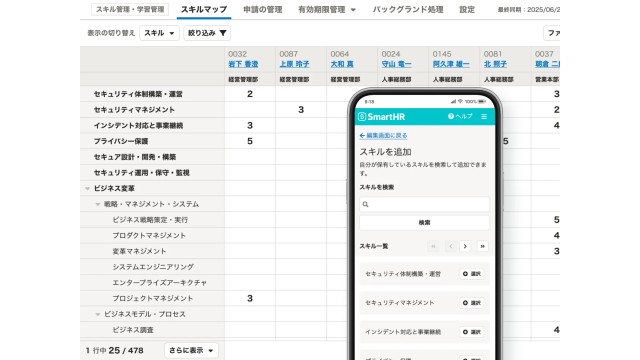Screen dimensions: 640x360
Task: Open the スキル display switch dropdown
Action: [x=159, y=33]
